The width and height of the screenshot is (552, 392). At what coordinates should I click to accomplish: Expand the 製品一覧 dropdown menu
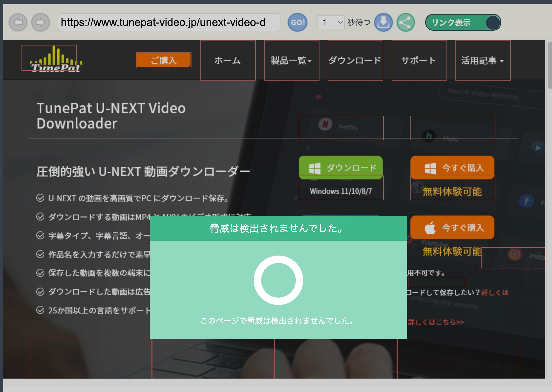click(x=292, y=60)
